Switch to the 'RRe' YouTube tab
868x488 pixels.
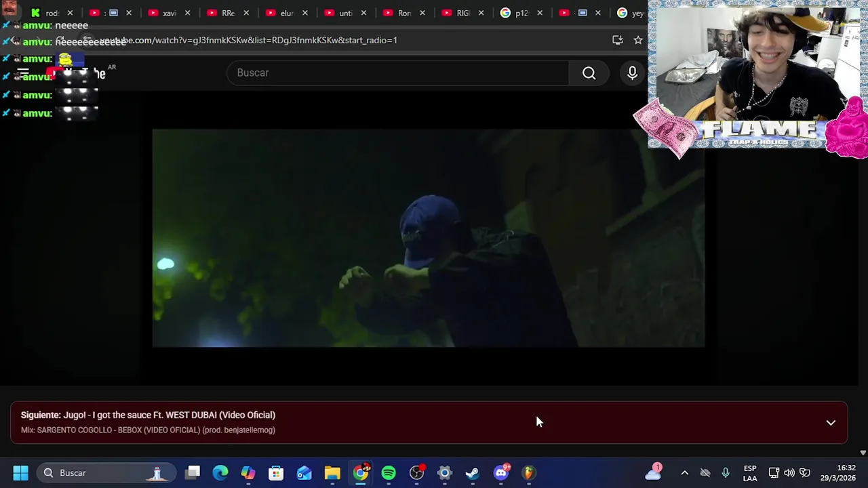pyautogui.click(x=222, y=13)
